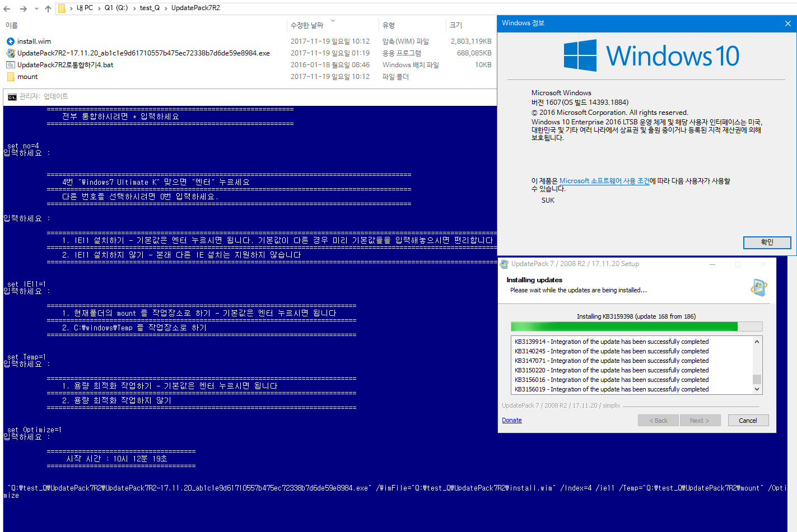Viewport: 797px width, 532px height.
Task: Select the KB3140245 log entry
Action: coord(612,351)
